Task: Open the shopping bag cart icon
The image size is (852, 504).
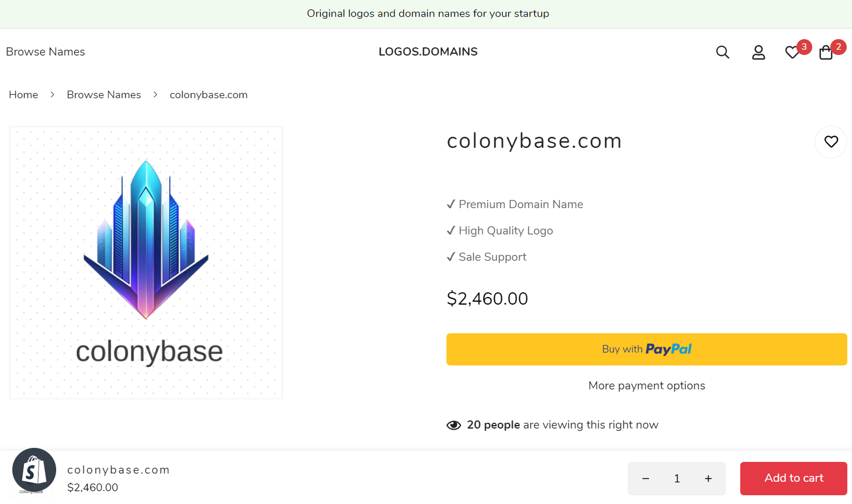Action: coord(826,53)
